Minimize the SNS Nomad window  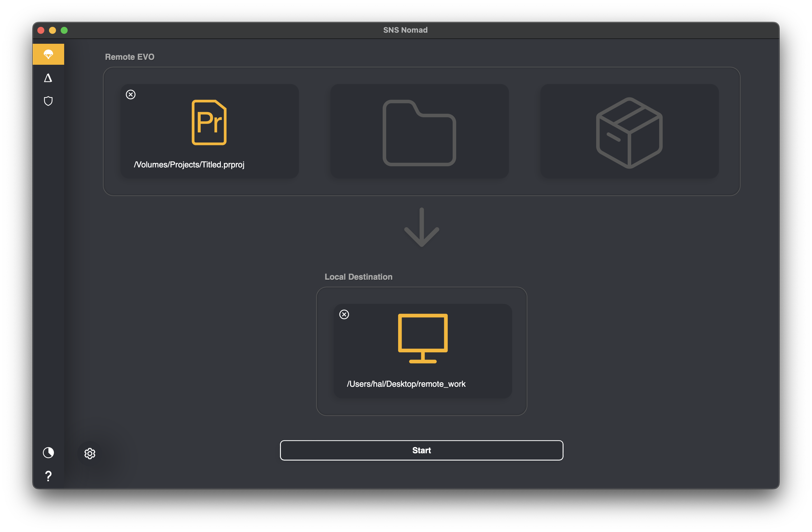click(x=52, y=30)
